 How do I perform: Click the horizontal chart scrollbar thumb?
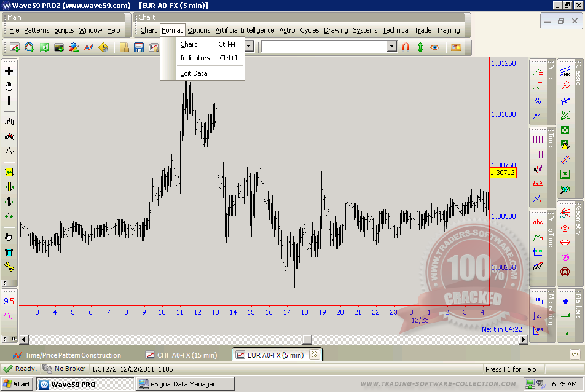pyautogui.click(x=307, y=340)
